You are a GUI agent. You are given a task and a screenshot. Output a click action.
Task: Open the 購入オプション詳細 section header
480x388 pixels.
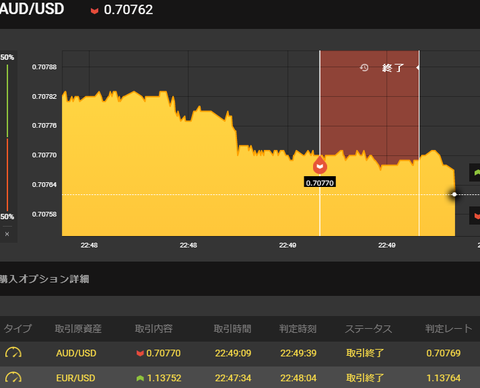[44, 279]
